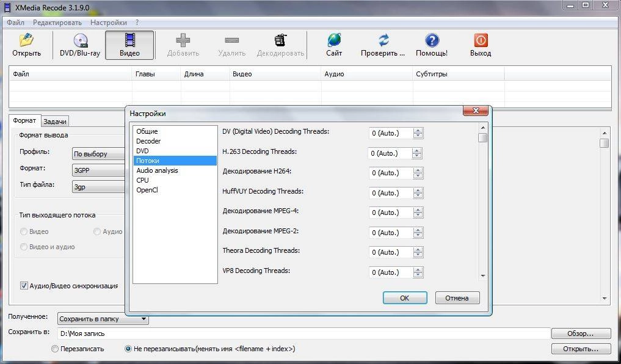Switch to the Формат tab
Screen dimensions: 621x364
pos(24,120)
